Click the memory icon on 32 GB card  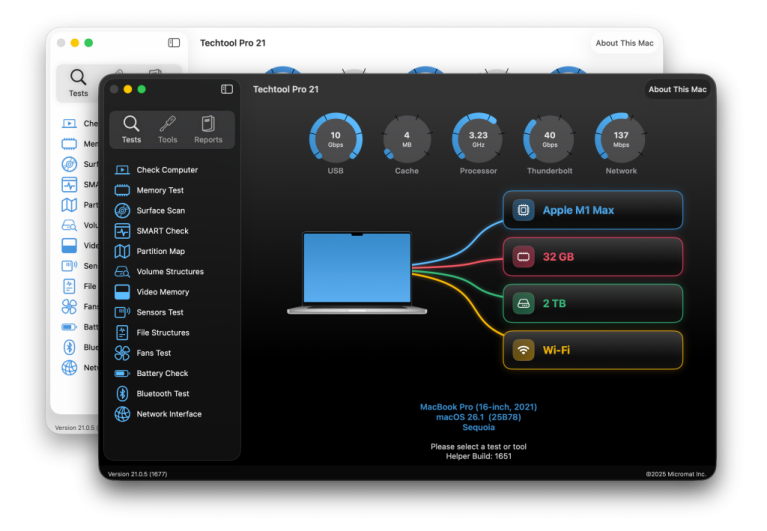pos(523,257)
